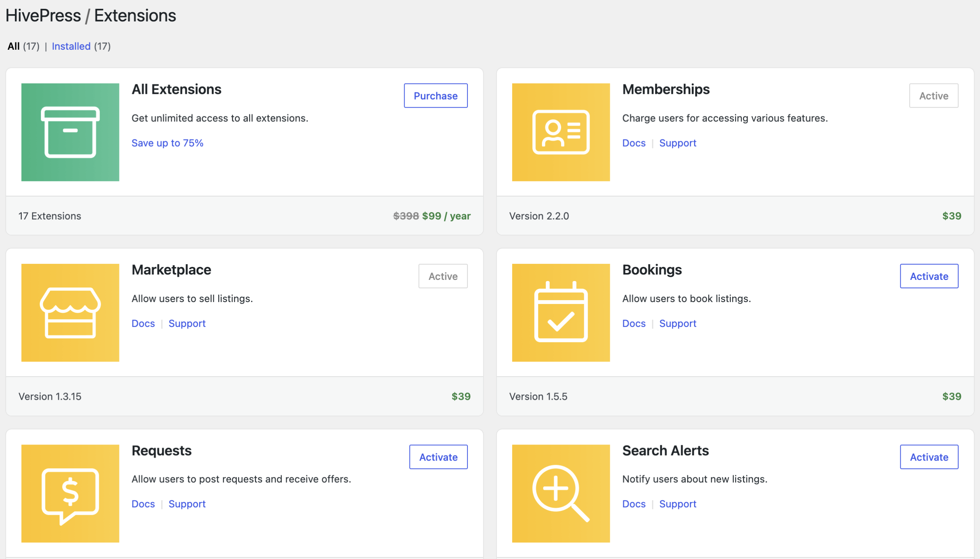Click the 17 Extensions label
The height and width of the screenshot is (559, 980).
tap(50, 216)
